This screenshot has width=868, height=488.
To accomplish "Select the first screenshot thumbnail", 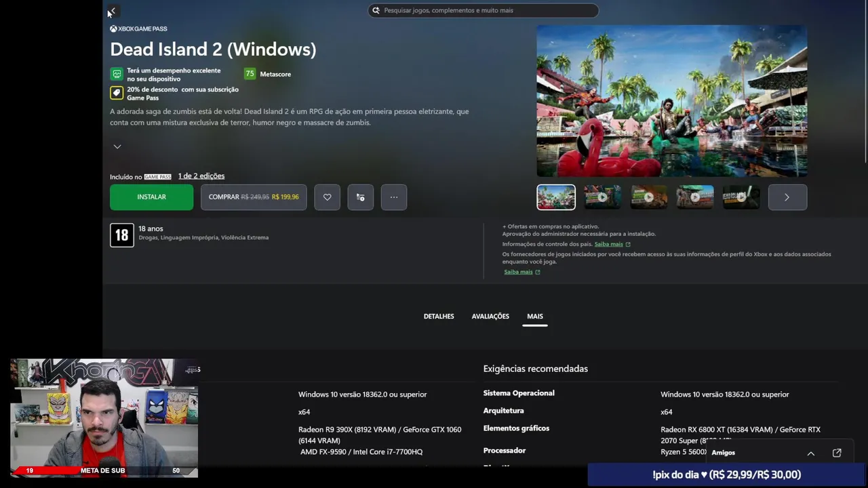I will pos(556,197).
